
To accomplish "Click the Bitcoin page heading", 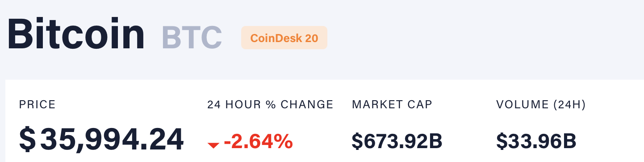I will (x=76, y=34).
